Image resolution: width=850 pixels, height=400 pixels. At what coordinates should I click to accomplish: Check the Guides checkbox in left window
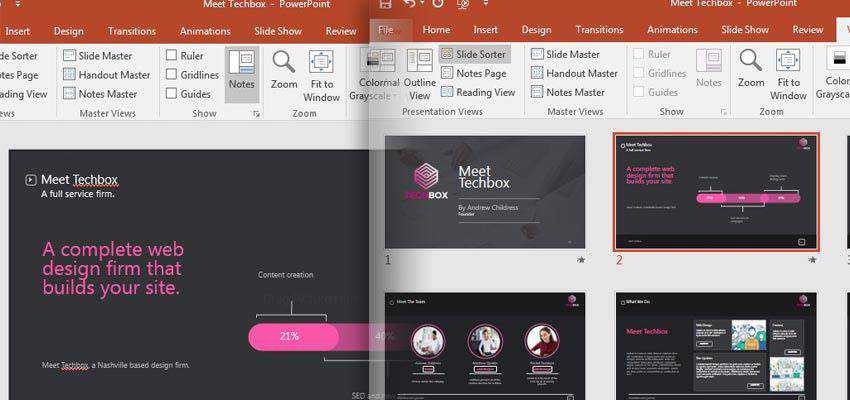point(172,94)
